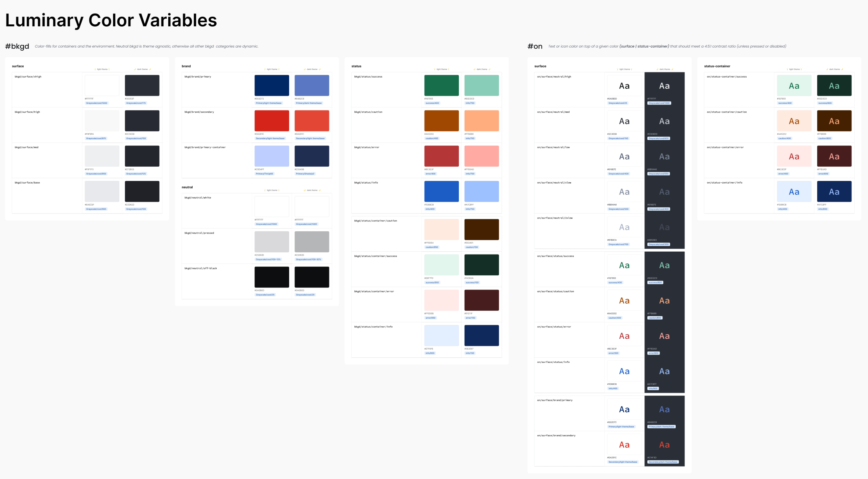Click the light Aa swatch for on/status-container/error
Viewport: 868px width, 479px height.
[794, 156]
